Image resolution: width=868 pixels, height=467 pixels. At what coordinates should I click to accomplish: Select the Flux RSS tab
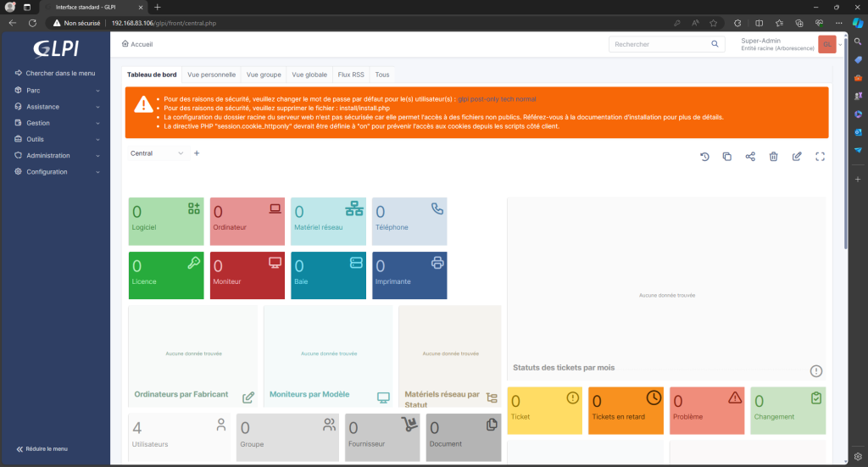click(x=350, y=75)
